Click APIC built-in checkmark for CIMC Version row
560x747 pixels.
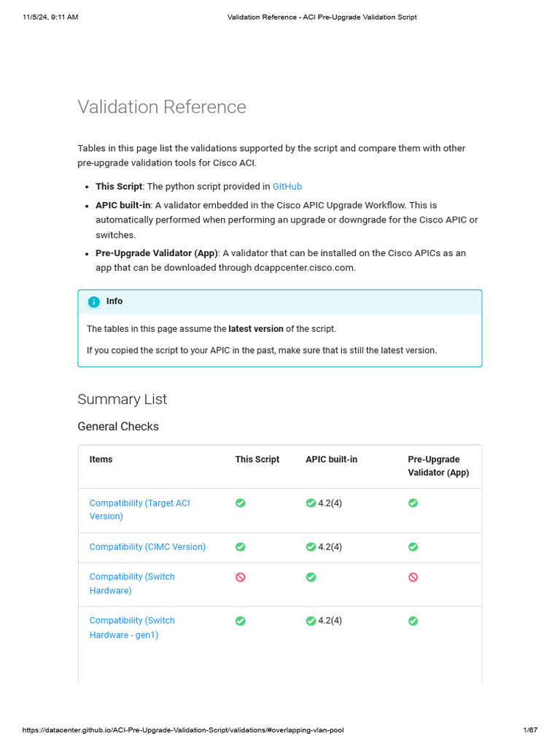[311, 546]
